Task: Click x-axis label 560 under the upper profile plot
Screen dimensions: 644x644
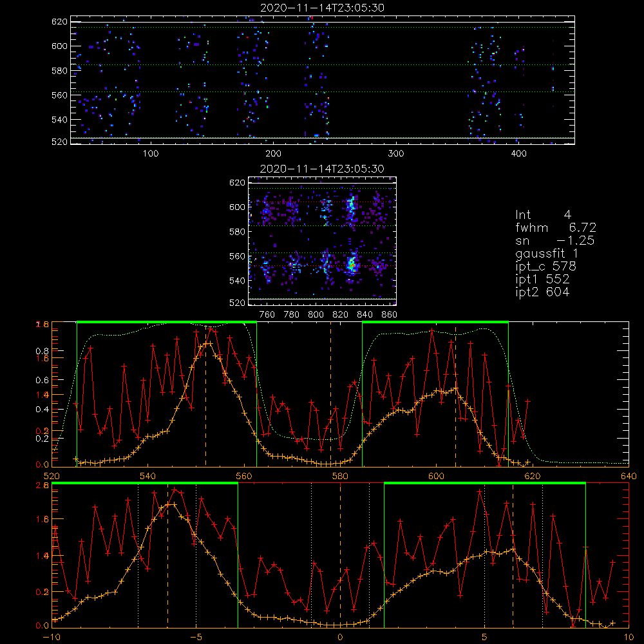Action: [x=244, y=476]
